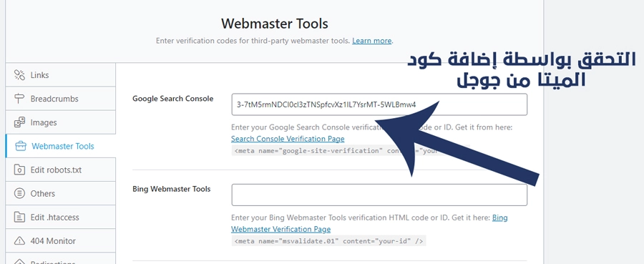Screen dimensions: 644x264
Task: Click the Bing Webmaster Tools label
Action: pos(171,189)
